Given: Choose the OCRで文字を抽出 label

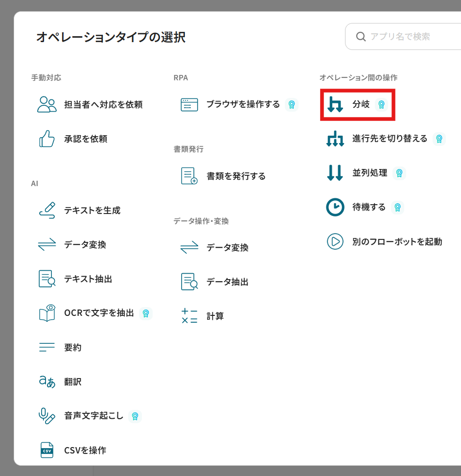Looking at the screenshot, I should (99, 313).
